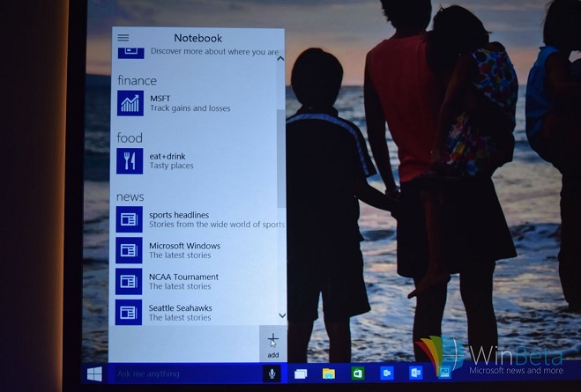Screen dimensions: 581x392
Task: Click the Tasty places description
Action: pyautogui.click(x=172, y=166)
